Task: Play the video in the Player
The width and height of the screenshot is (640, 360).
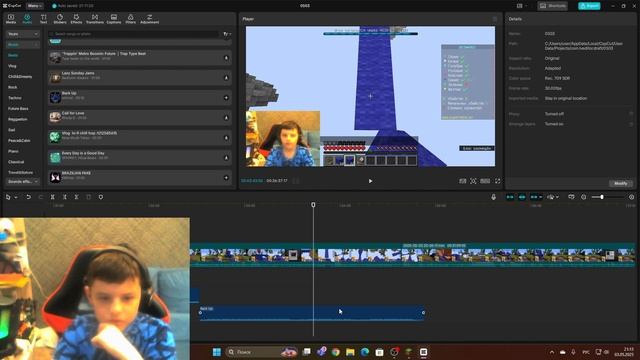Action: pyautogui.click(x=370, y=181)
